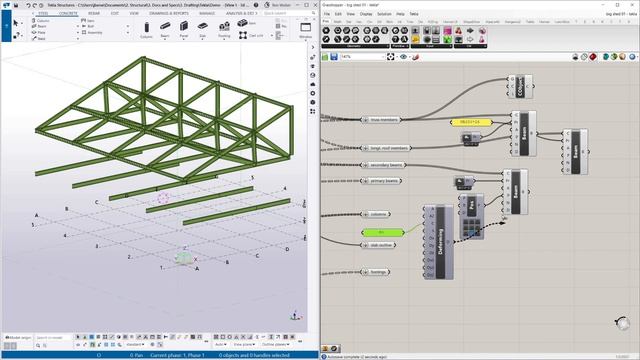Click the selection arrow tool in Tekla ribbon

point(16,23)
